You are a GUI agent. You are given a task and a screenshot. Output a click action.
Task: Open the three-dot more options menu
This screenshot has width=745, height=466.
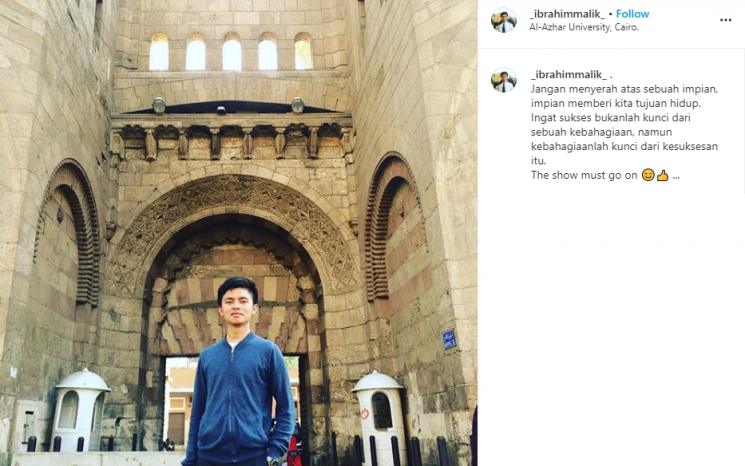point(725,20)
